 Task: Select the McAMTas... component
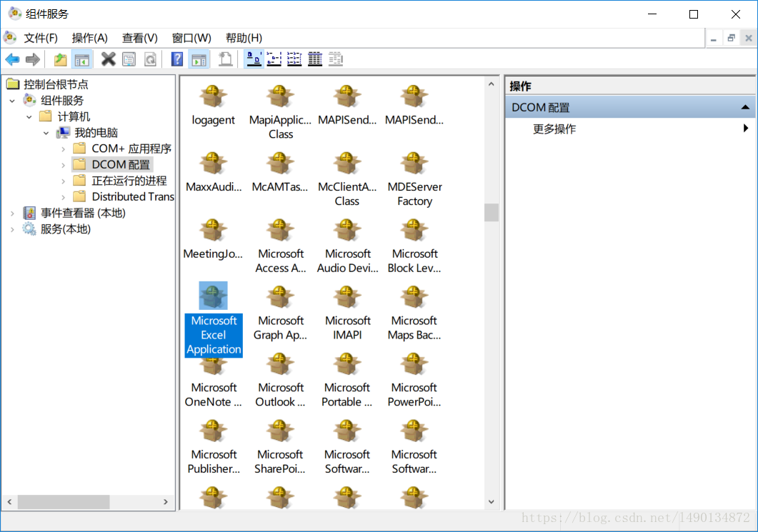click(x=280, y=173)
